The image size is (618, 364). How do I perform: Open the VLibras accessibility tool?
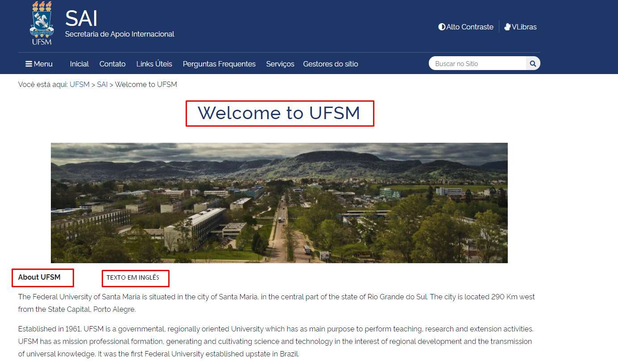pyautogui.click(x=520, y=27)
